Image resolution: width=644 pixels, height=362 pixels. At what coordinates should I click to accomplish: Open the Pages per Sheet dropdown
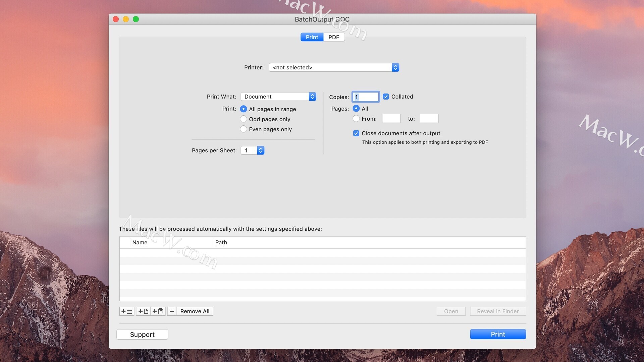(253, 150)
